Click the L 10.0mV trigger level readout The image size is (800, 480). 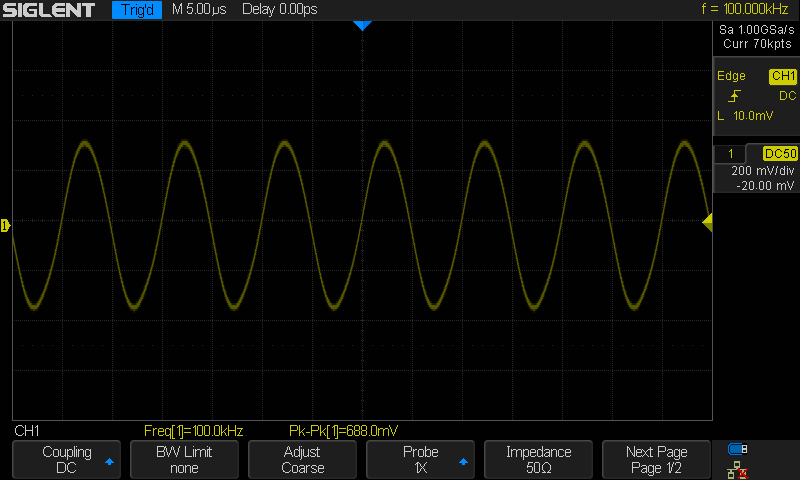tap(745, 116)
